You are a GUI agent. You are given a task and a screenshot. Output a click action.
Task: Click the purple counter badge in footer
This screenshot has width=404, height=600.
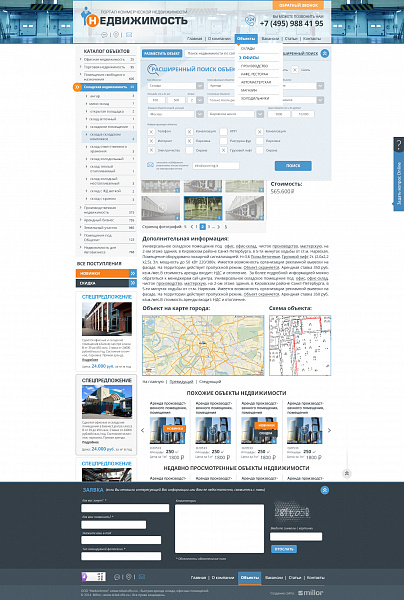(x=93, y=577)
